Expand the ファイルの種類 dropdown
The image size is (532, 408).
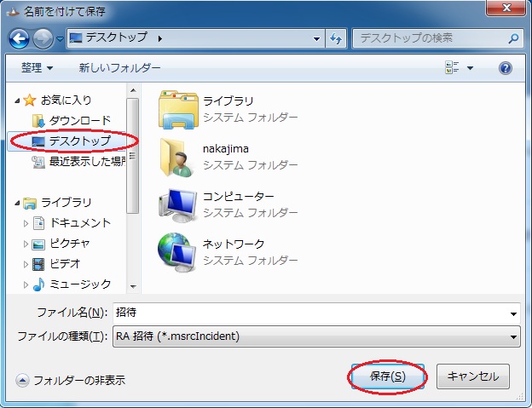tap(512, 336)
